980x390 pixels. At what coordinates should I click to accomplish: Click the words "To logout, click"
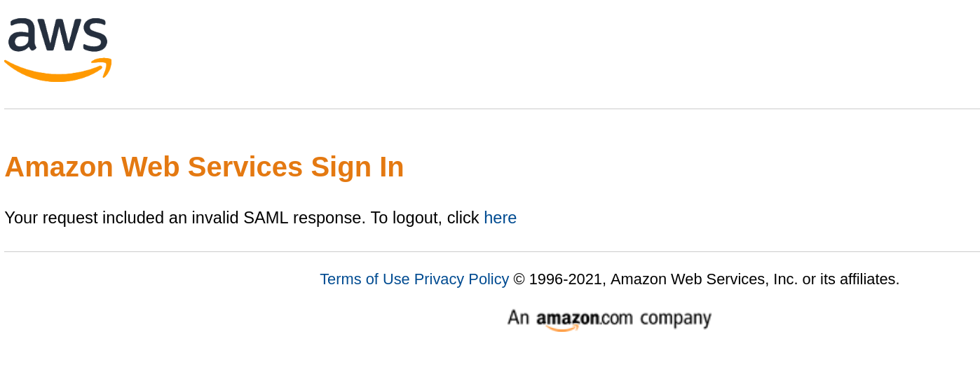425,218
